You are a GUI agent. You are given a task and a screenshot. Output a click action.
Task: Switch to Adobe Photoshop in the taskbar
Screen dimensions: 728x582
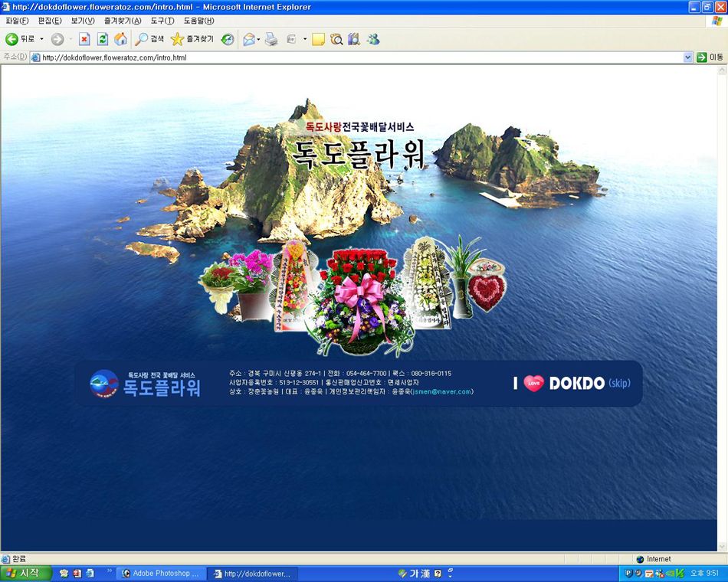[161, 574]
